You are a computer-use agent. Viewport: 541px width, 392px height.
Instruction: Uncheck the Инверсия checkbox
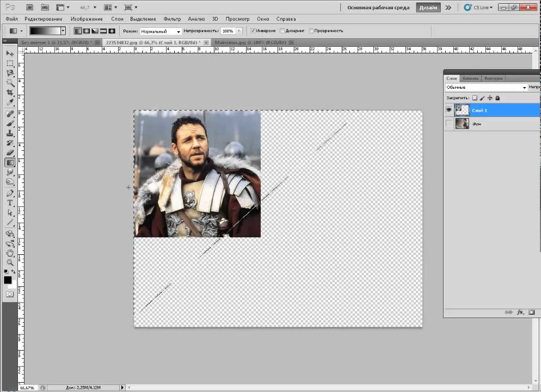(x=253, y=30)
